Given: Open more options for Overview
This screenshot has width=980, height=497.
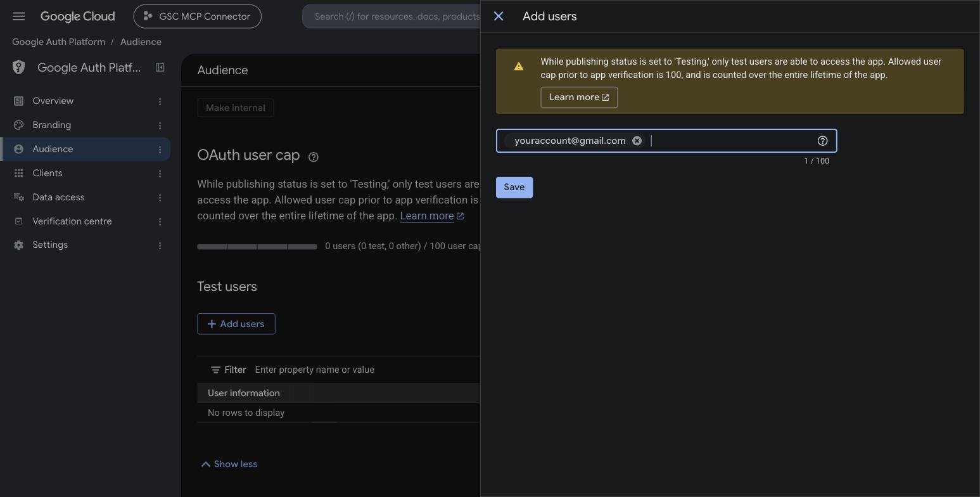Looking at the screenshot, I should tap(160, 101).
